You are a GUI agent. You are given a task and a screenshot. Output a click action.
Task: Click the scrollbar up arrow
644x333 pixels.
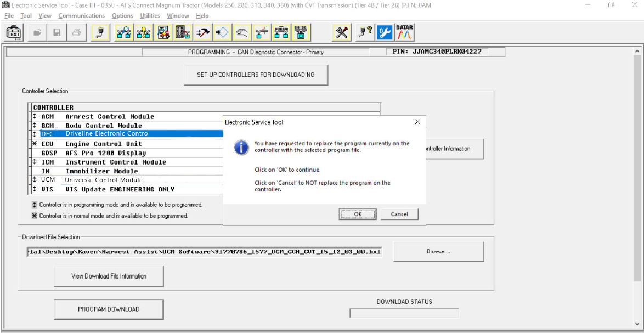point(637,50)
